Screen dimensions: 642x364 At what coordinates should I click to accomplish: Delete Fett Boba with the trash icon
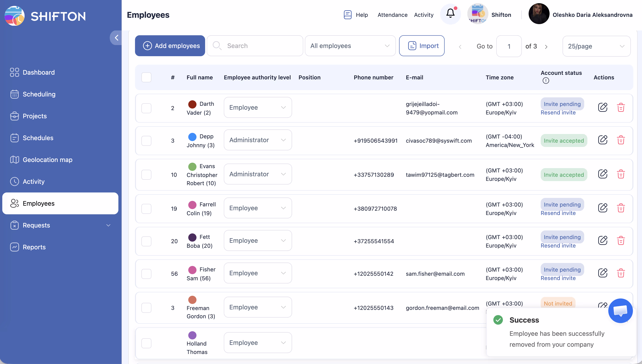coord(621,240)
